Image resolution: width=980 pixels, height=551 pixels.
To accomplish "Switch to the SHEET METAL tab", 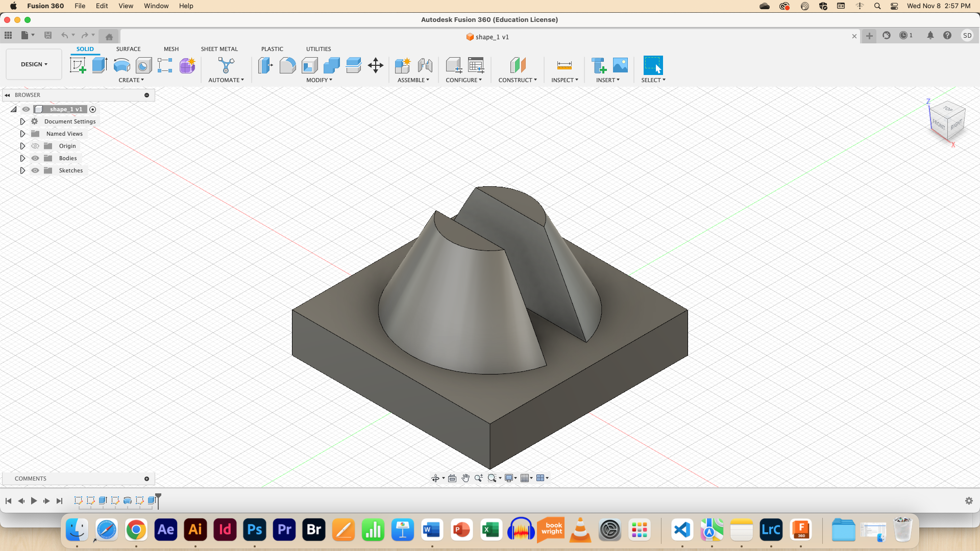I will [219, 49].
